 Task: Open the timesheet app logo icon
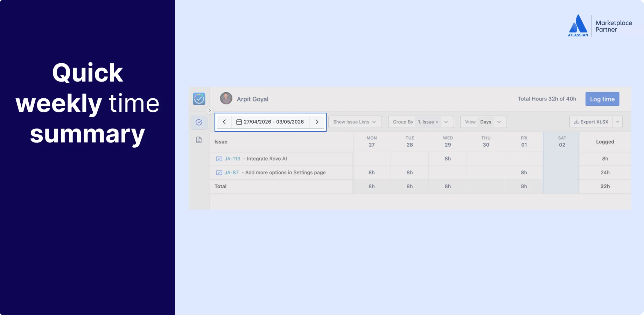[199, 99]
